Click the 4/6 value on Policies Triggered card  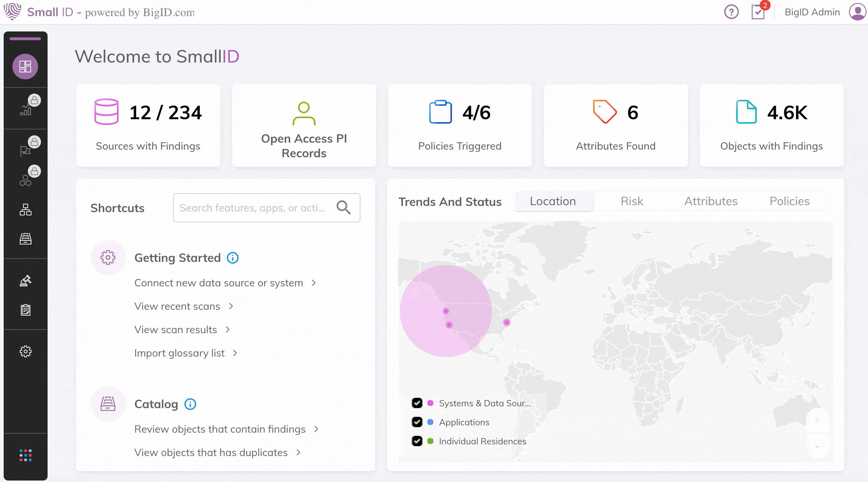pyautogui.click(x=476, y=112)
